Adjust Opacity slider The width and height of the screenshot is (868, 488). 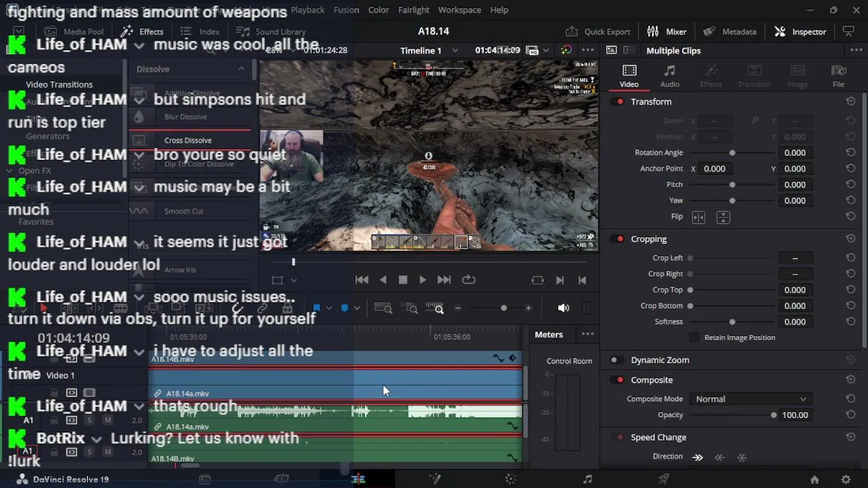[x=732, y=415]
